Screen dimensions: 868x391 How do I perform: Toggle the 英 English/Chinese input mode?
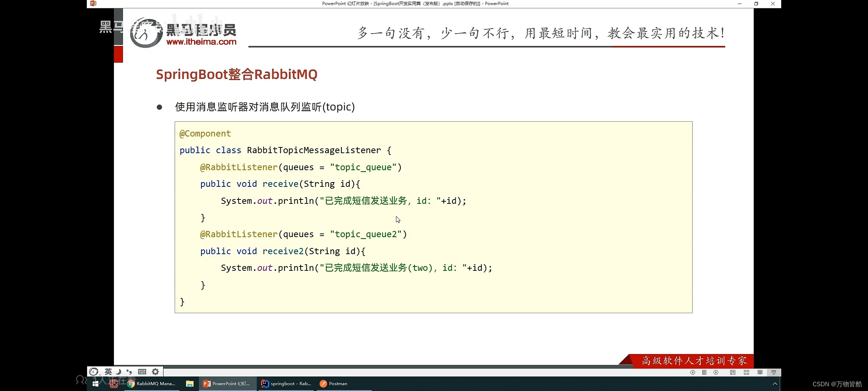(108, 371)
